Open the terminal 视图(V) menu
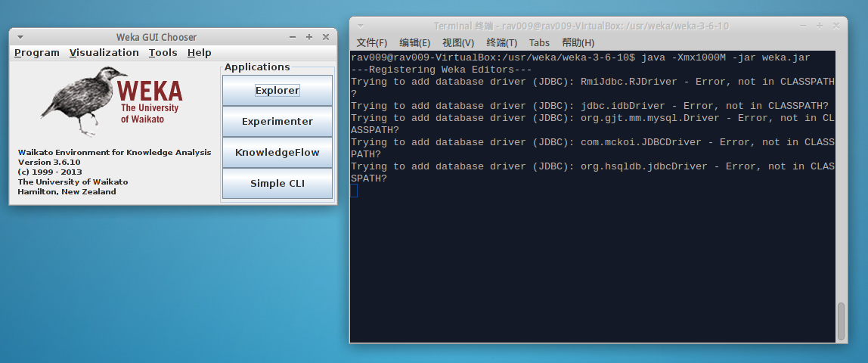The image size is (868, 363). pos(457,42)
